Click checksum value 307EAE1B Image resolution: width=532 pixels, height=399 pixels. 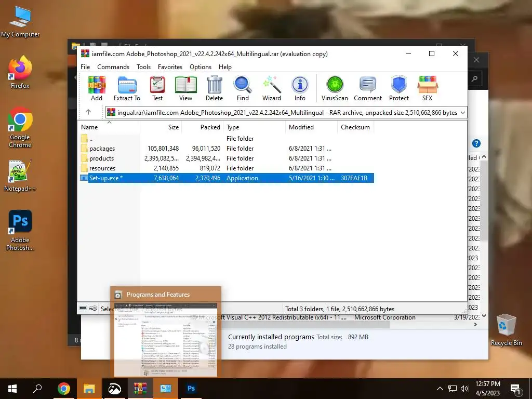coord(354,178)
